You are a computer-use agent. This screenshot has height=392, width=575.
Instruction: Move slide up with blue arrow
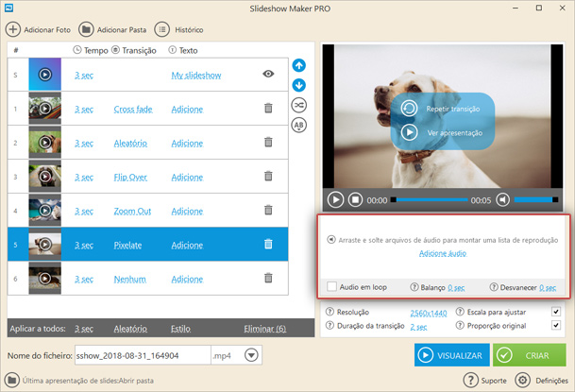299,65
